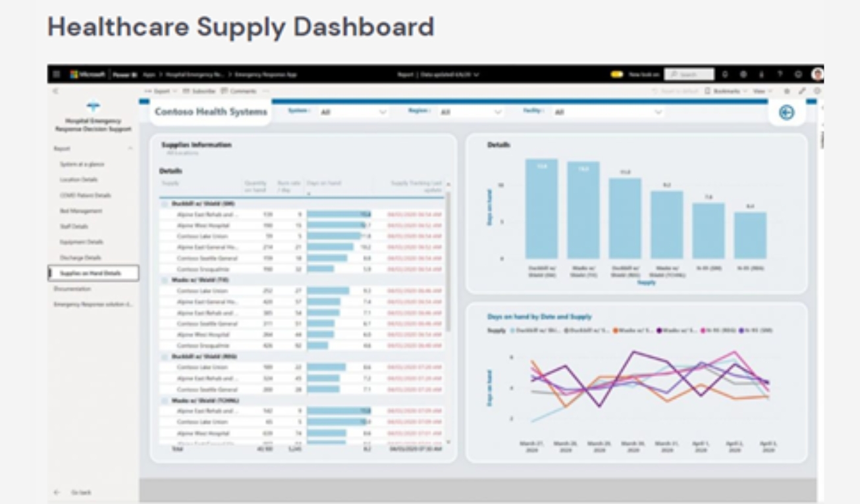Click the circled back arrow icon

[786, 113]
